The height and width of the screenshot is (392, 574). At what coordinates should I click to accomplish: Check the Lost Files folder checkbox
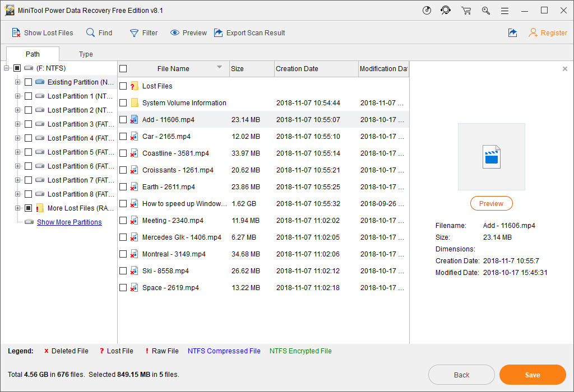point(123,86)
